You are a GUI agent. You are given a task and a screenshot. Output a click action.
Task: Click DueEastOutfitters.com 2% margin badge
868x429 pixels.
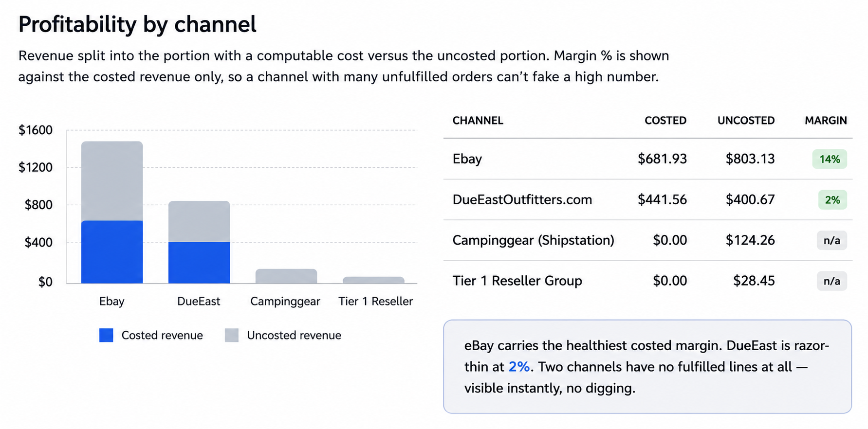(832, 200)
